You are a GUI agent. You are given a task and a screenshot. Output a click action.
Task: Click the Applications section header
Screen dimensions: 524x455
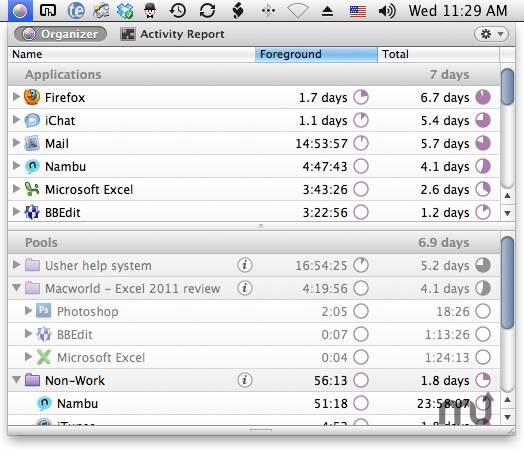pos(254,74)
